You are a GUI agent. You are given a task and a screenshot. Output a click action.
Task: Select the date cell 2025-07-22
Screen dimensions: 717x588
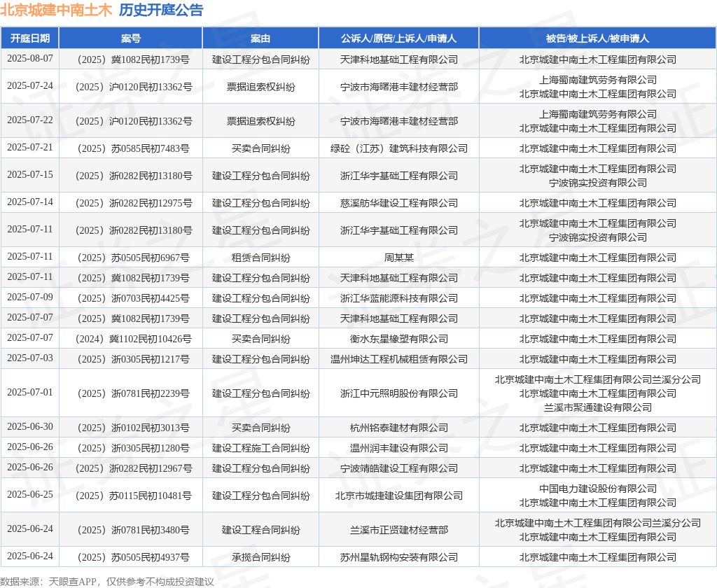(30, 120)
